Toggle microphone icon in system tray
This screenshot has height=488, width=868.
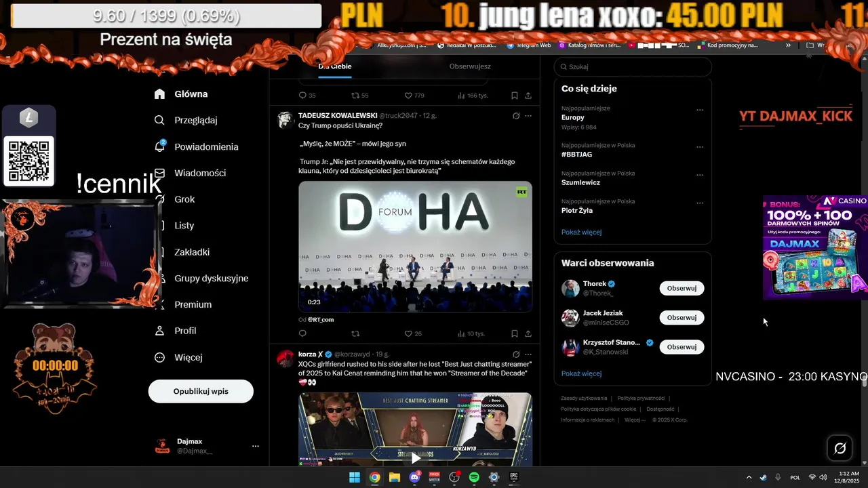[x=778, y=477]
